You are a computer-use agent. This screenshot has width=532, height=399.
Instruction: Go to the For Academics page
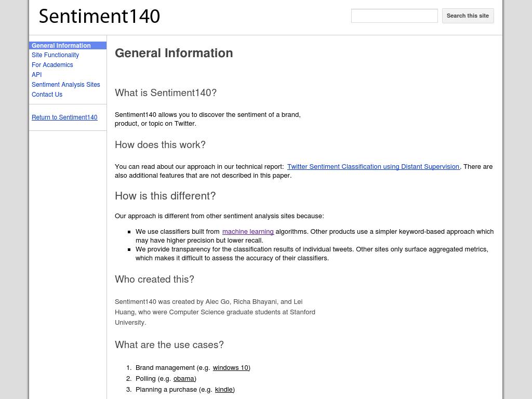click(52, 65)
